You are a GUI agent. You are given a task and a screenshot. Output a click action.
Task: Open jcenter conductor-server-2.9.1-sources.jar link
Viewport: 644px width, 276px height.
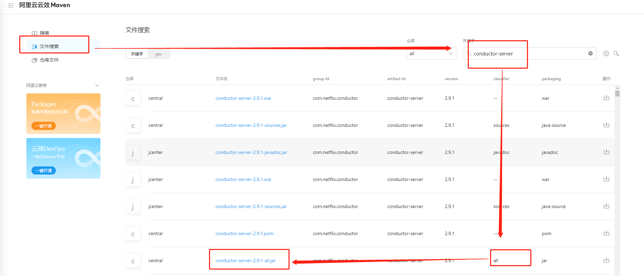point(251,206)
